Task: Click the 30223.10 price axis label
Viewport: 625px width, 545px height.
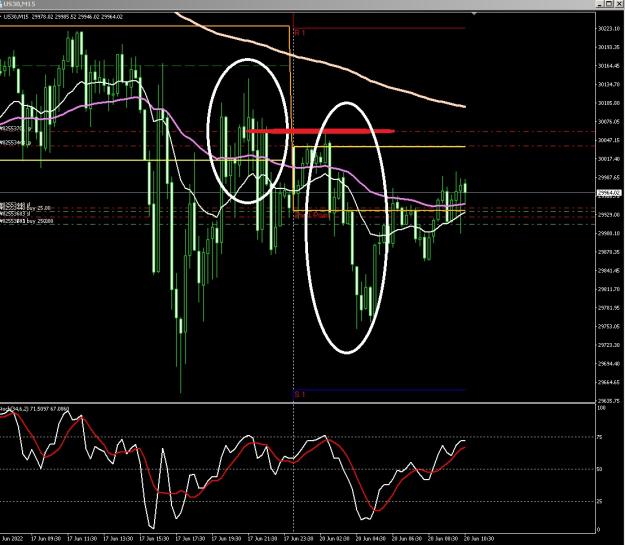Action: [x=608, y=28]
